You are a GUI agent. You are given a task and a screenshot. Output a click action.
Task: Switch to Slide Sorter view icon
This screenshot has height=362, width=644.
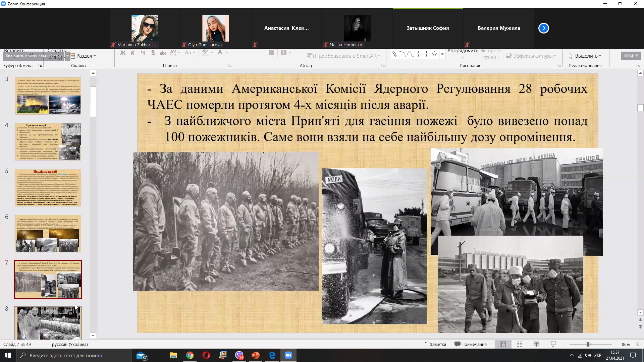pyautogui.click(x=520, y=344)
